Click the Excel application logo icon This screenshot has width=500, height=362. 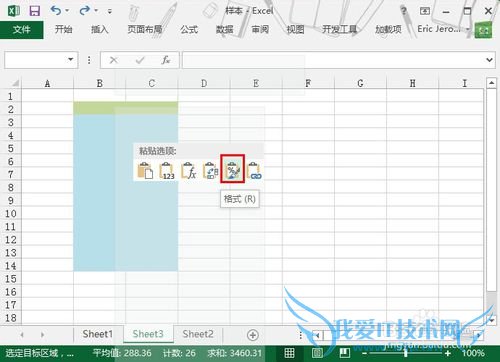click(14, 11)
